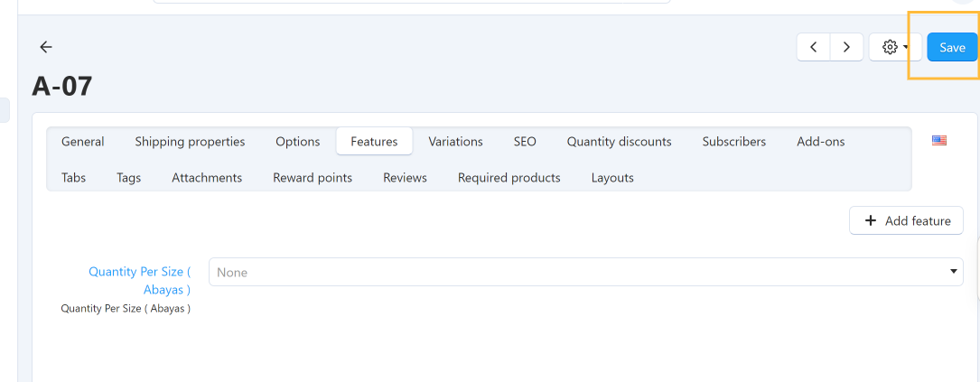The width and height of the screenshot is (980, 382).
Task: Click the A-07 product title
Action: pos(62,85)
